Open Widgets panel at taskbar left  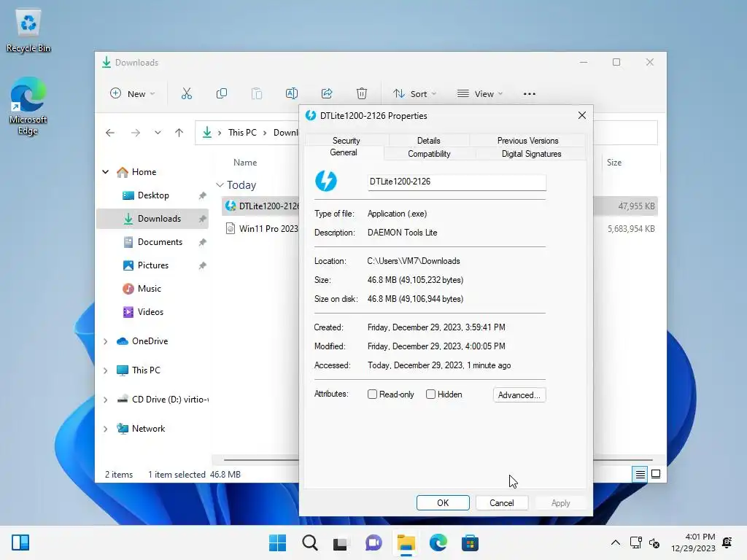tap(20, 542)
